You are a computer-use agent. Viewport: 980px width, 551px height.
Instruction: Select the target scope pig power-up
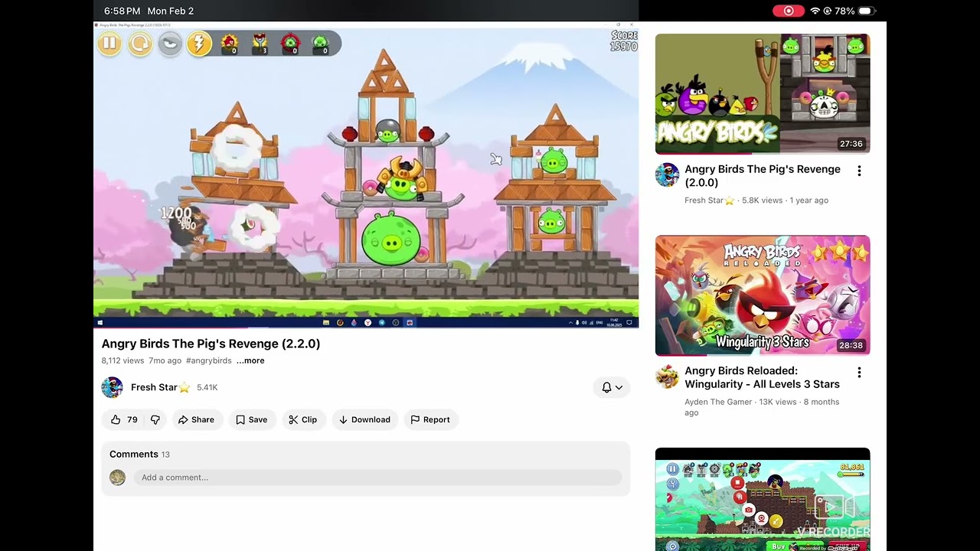[291, 44]
